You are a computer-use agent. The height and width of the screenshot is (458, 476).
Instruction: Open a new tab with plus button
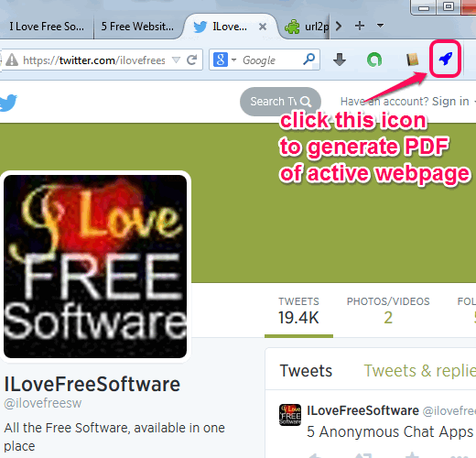tap(360, 26)
